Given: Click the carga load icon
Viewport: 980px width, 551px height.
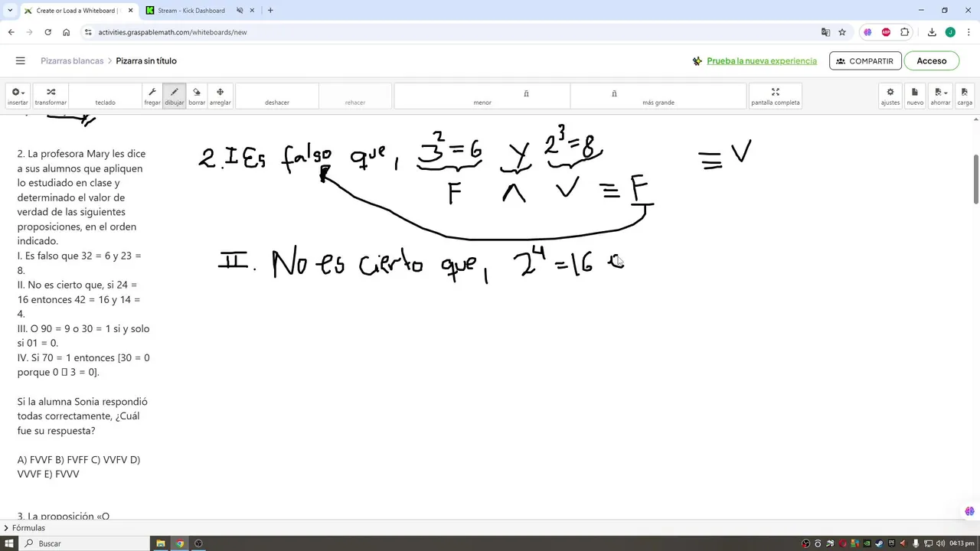Looking at the screenshot, I should [965, 96].
